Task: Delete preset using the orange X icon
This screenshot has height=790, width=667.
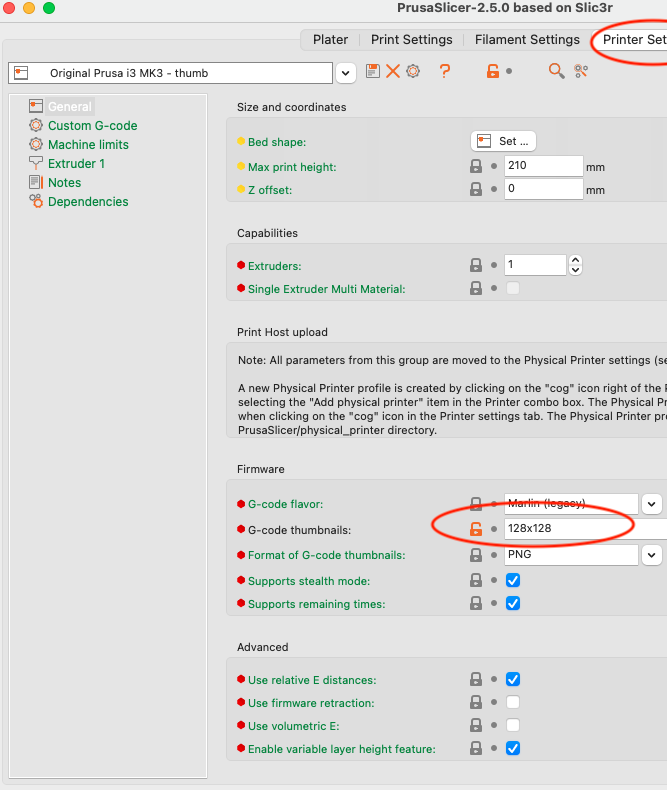Action: click(x=393, y=71)
